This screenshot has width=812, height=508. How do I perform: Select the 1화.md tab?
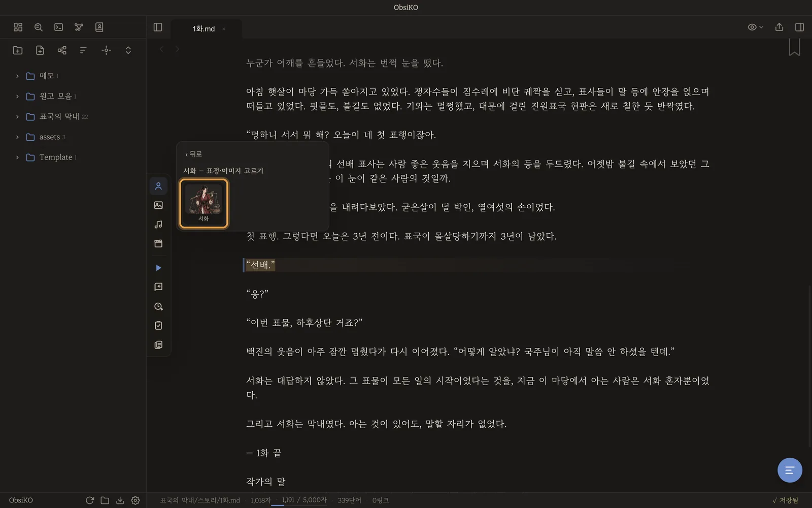(204, 29)
